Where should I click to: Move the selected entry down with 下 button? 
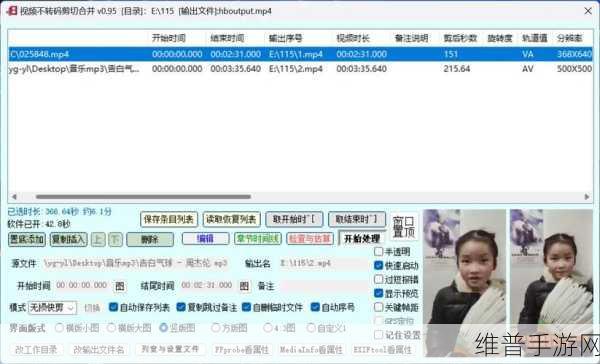[115, 240]
